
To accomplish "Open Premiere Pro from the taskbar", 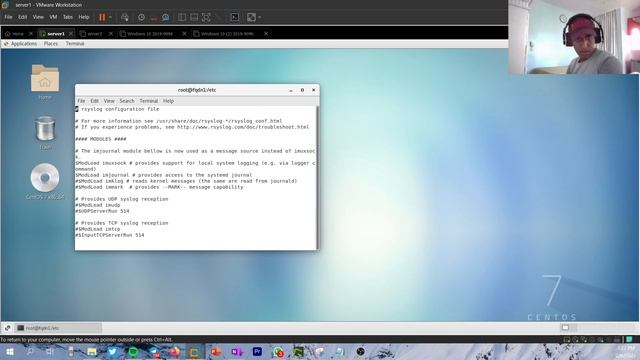I will point(257,351).
